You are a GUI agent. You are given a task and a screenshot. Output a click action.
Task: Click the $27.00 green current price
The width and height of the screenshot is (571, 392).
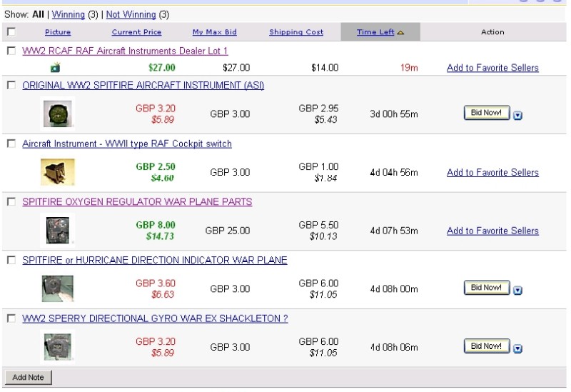[162, 68]
